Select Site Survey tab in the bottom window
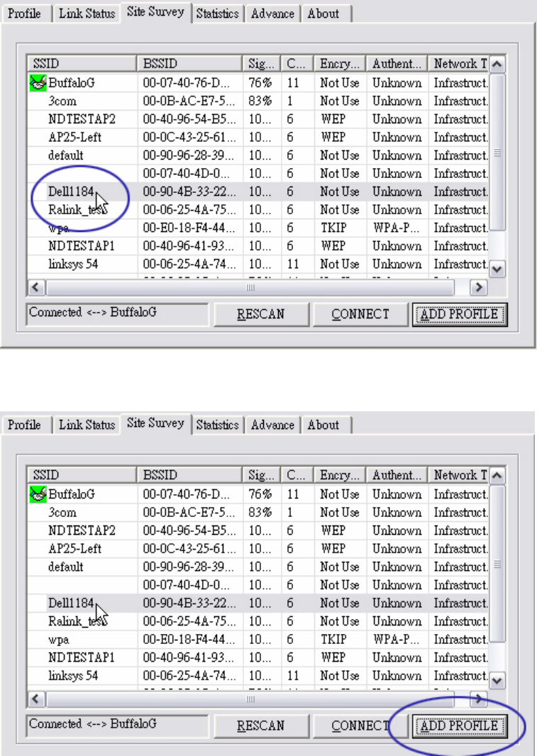Image resolution: width=537 pixels, height=756 pixels. (155, 423)
